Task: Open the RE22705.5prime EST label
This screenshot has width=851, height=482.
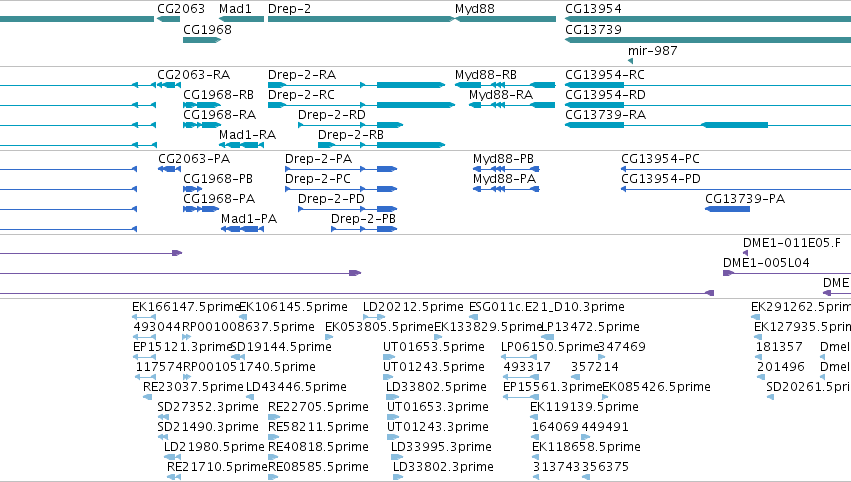Action: coord(319,408)
